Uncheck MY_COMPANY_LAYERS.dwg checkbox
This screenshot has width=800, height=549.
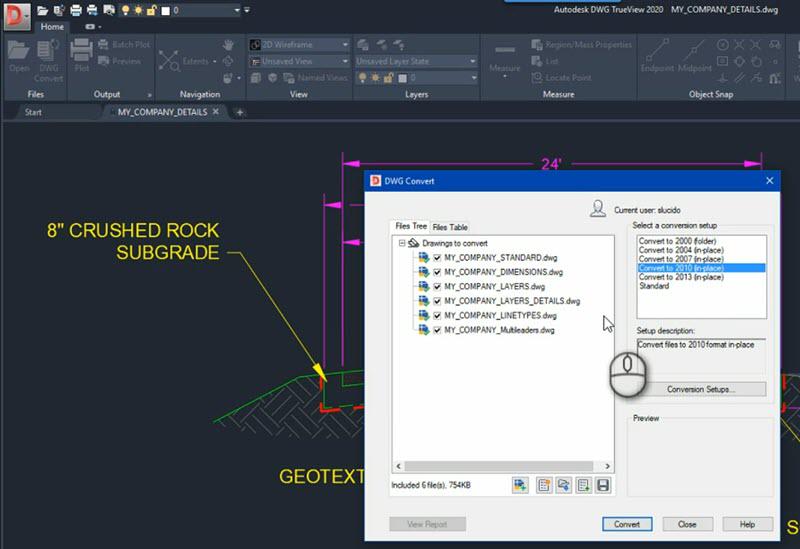click(437, 287)
